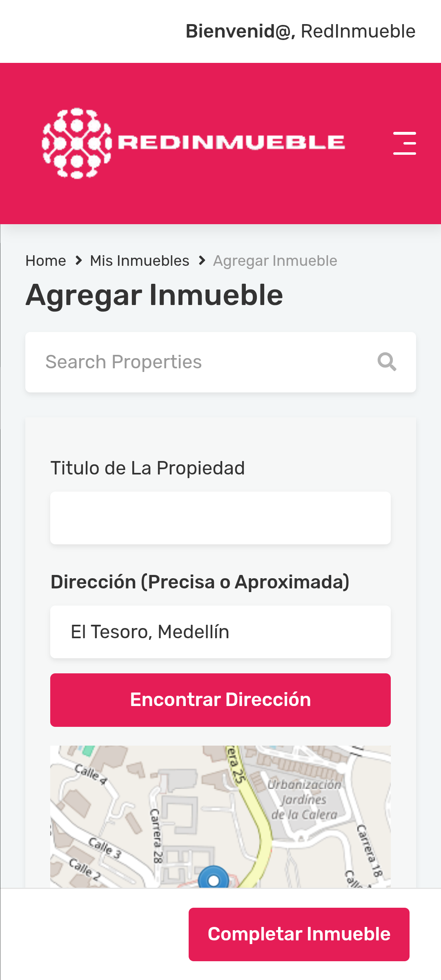Edit the El Tesoro, Medellín address field
441x980 pixels.
(220, 632)
